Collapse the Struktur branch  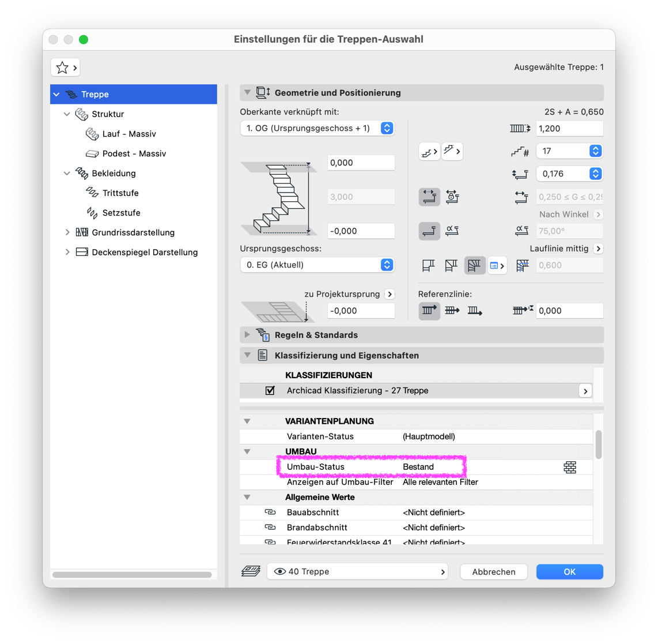click(x=67, y=114)
